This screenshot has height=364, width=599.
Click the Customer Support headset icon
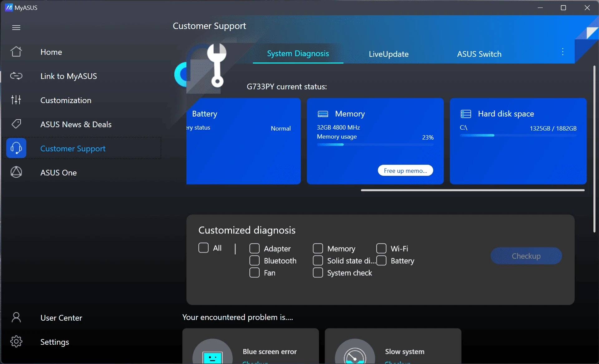click(16, 148)
